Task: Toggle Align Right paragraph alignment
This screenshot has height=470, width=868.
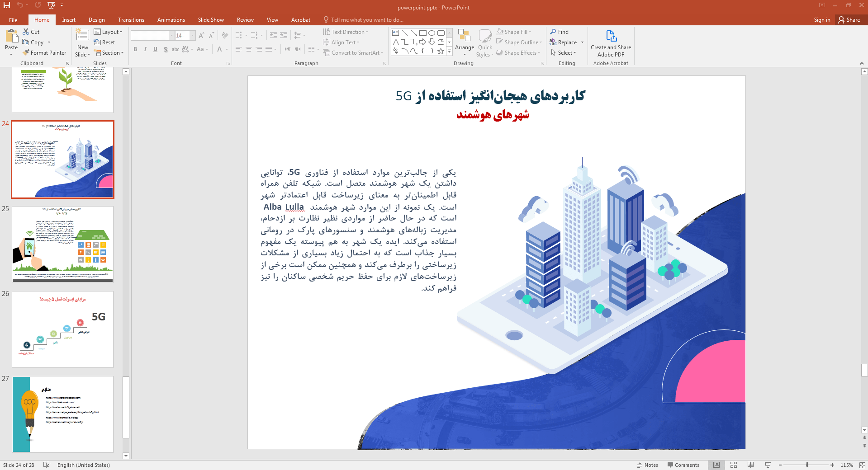Action: pyautogui.click(x=259, y=49)
